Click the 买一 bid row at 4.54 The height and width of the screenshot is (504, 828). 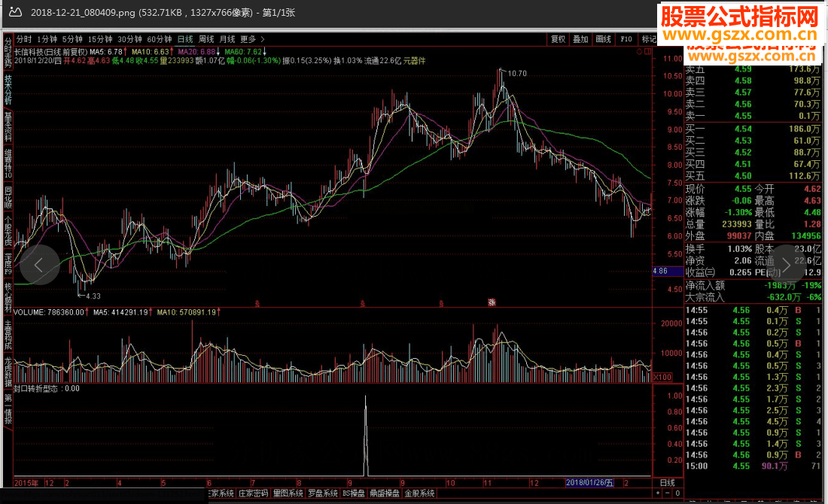click(753, 129)
